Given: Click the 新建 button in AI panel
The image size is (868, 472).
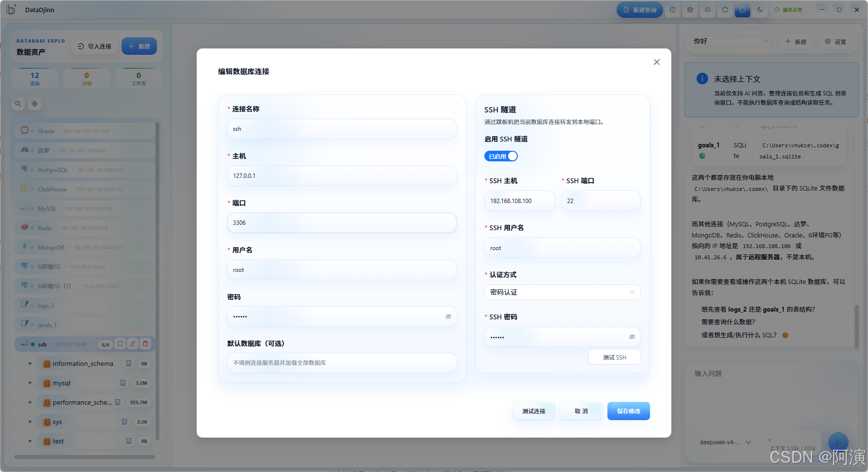Looking at the screenshot, I should pos(796,42).
